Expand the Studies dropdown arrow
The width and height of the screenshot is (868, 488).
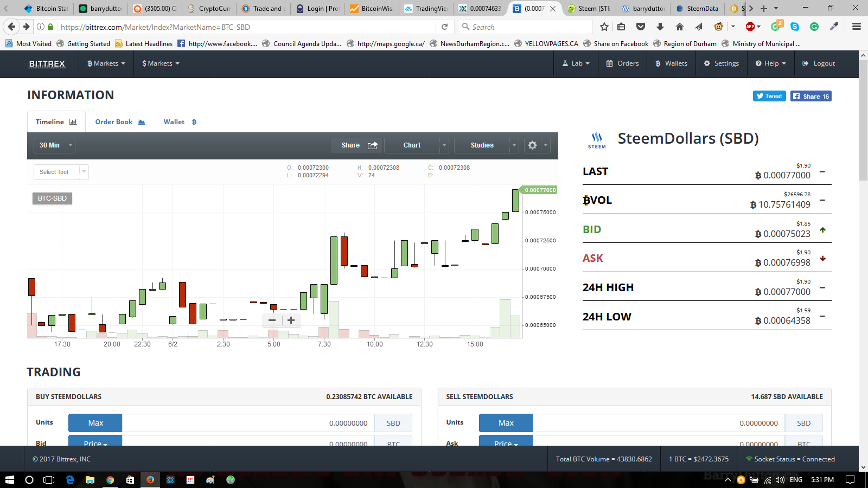(514, 145)
